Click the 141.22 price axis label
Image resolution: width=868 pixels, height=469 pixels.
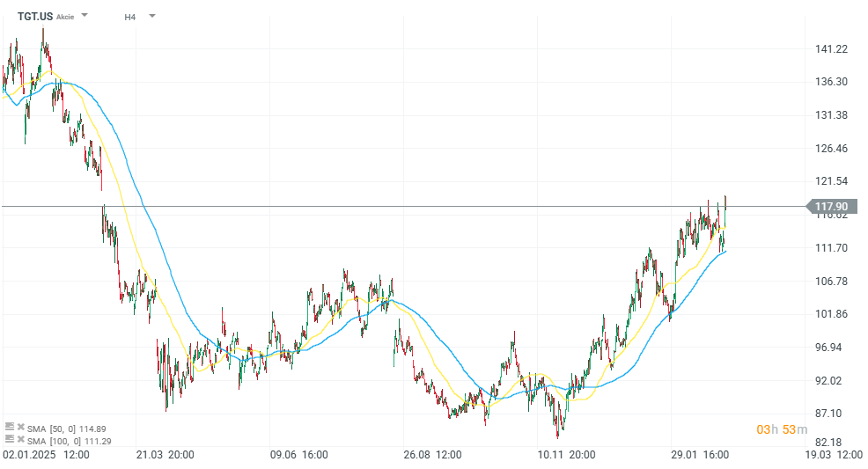pyautogui.click(x=832, y=49)
